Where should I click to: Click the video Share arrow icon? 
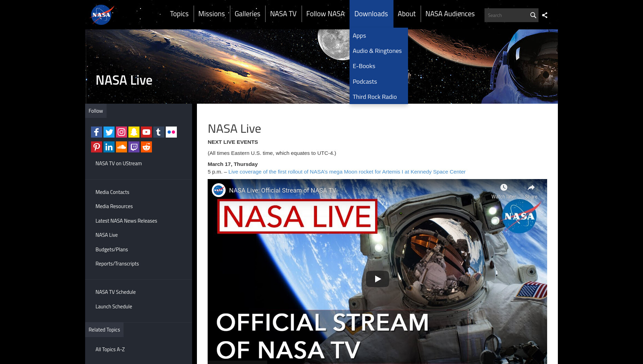[531, 187]
